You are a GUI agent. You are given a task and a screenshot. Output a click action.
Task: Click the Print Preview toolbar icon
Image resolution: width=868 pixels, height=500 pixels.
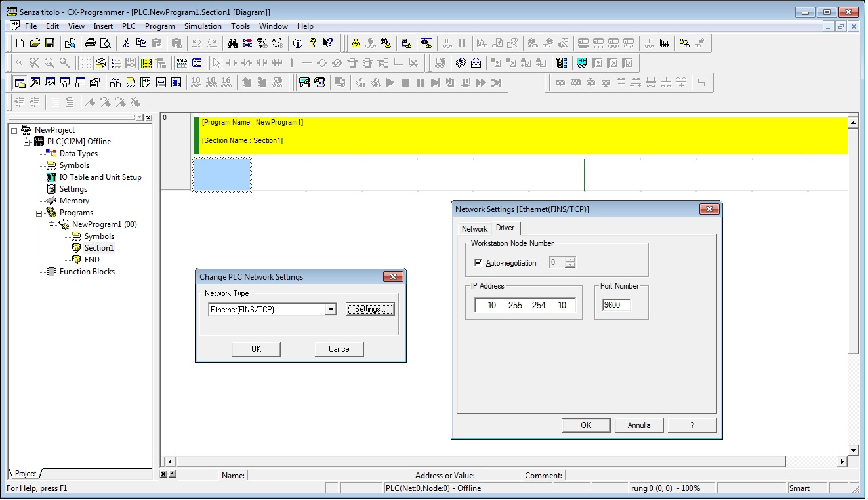click(x=105, y=43)
